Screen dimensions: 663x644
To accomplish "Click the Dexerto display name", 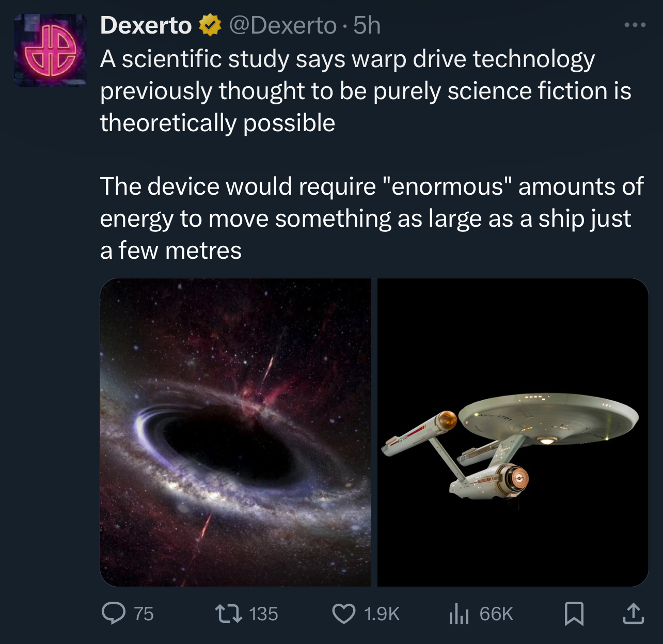I will coord(146,25).
